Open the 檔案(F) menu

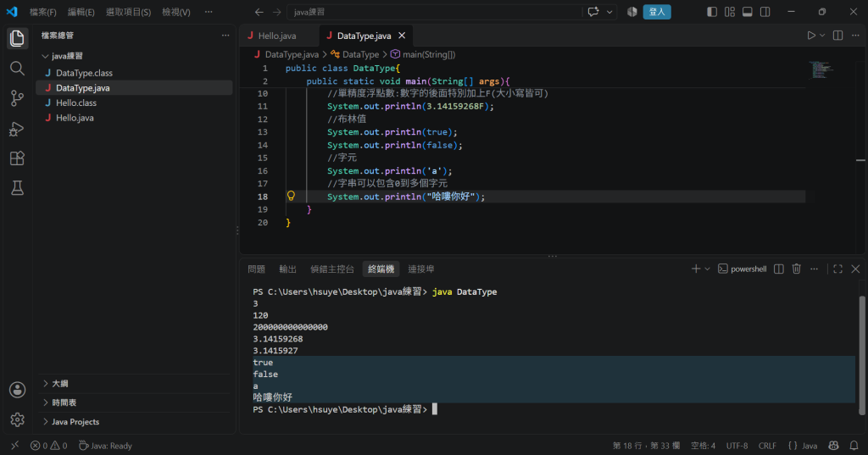[x=42, y=12]
